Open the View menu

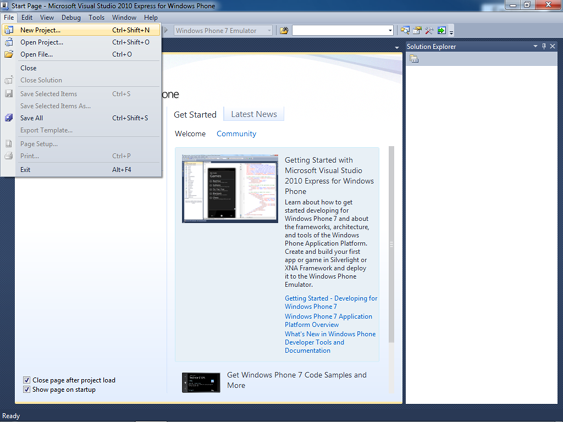click(x=47, y=18)
